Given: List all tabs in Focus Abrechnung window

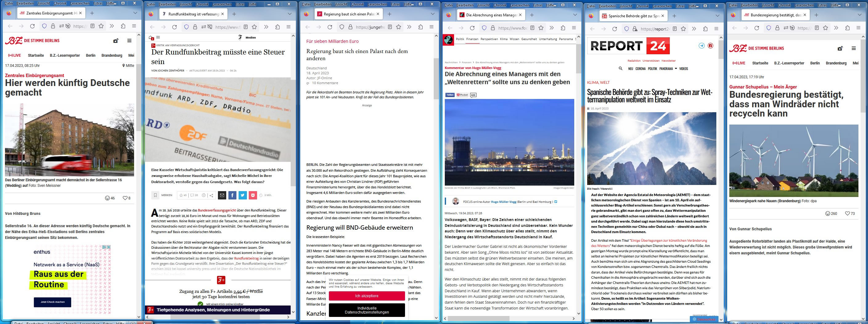Looking at the screenshot, I should (x=575, y=15).
